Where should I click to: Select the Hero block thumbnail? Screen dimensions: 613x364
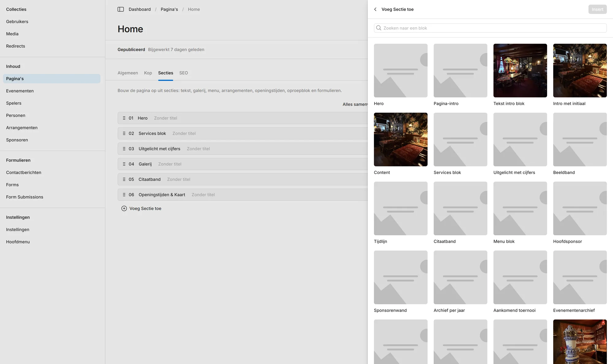point(401,70)
